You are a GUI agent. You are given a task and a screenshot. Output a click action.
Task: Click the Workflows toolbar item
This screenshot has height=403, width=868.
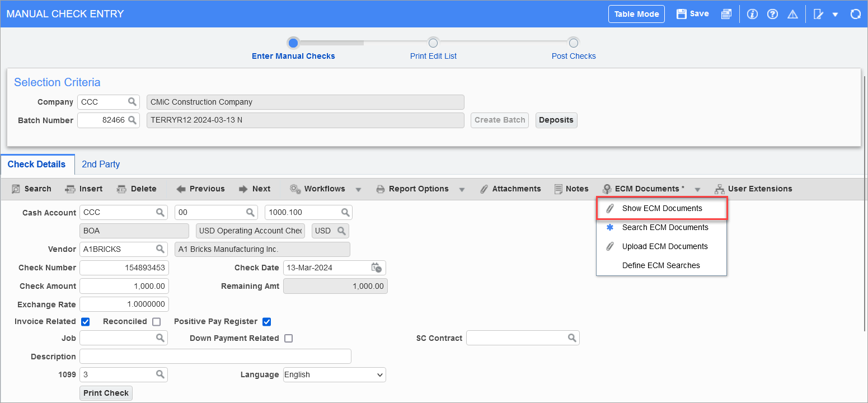click(317, 189)
